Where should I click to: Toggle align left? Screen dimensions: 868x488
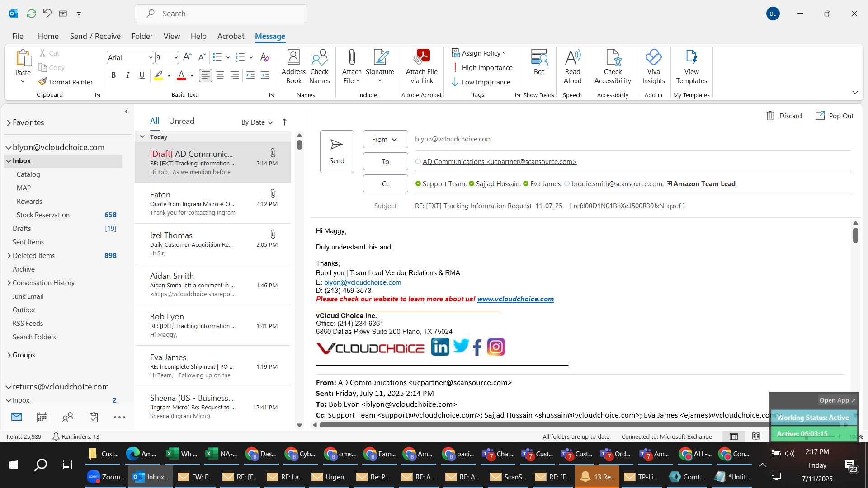(x=206, y=75)
